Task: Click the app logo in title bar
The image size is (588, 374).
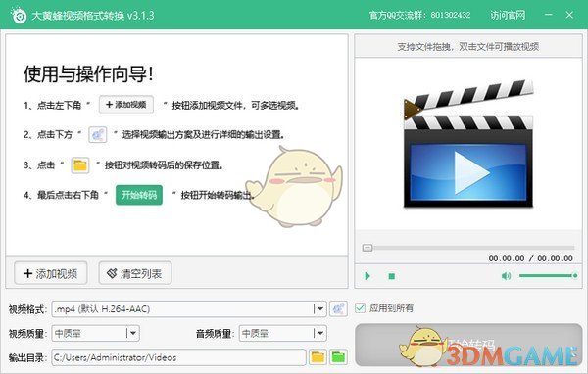Action: tap(19, 15)
